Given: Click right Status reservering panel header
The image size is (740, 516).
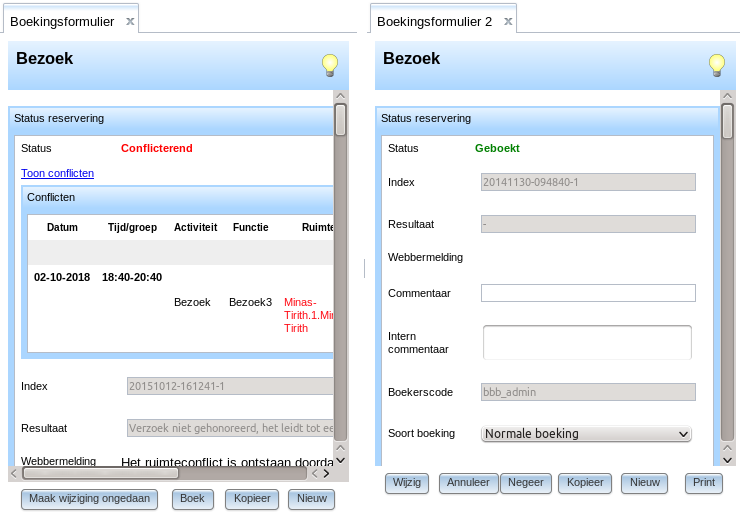Looking at the screenshot, I should (547, 119).
